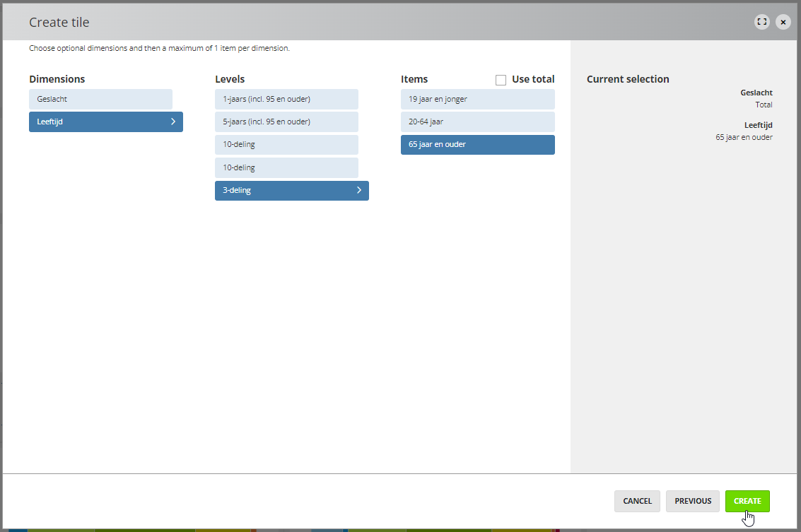
Task: Click the Total value in Current selection
Action: [x=764, y=105]
